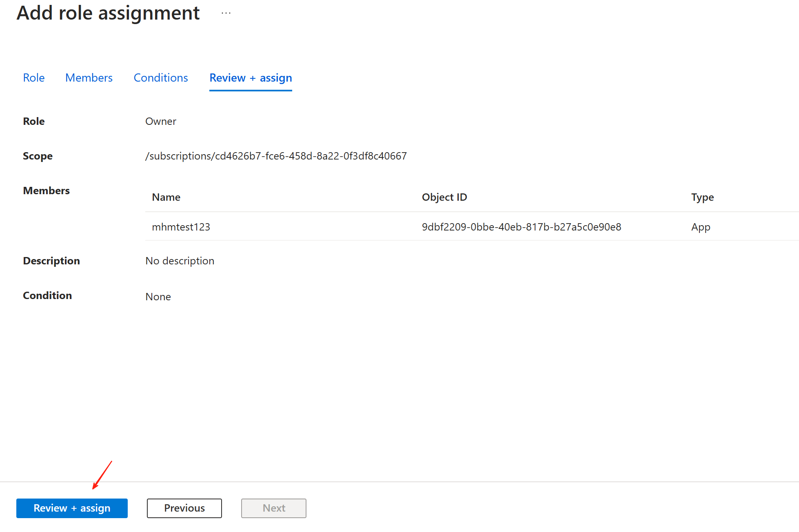Click the Scope field label
The width and height of the screenshot is (799, 532).
38,156
